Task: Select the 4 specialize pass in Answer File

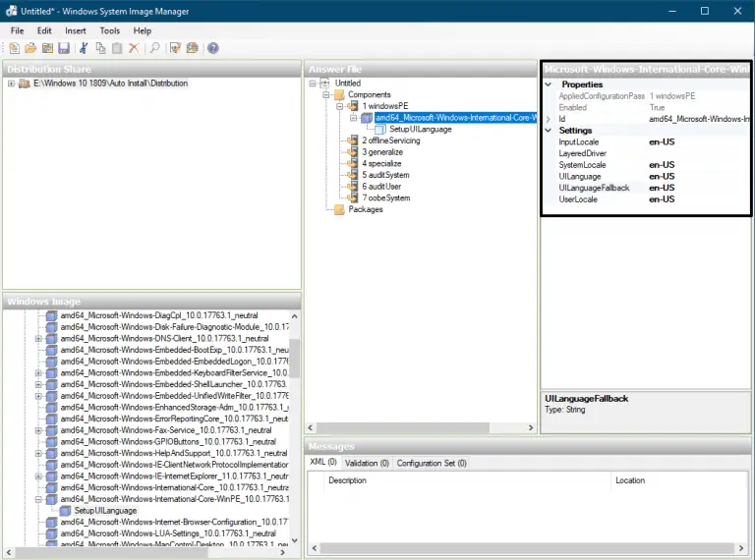Action: (x=381, y=164)
